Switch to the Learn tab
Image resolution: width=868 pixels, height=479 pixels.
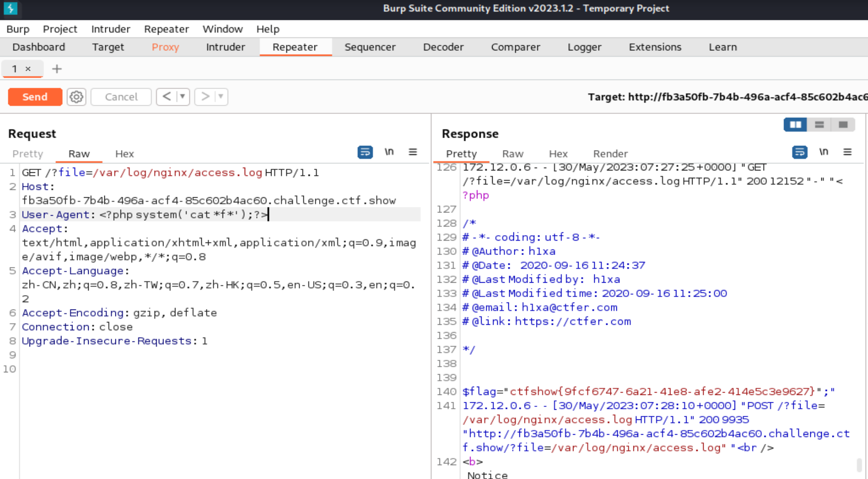point(723,47)
